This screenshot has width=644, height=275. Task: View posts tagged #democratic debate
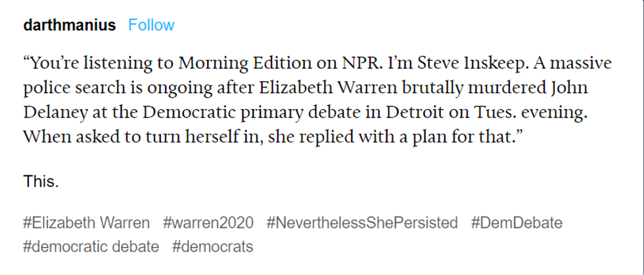point(91,247)
